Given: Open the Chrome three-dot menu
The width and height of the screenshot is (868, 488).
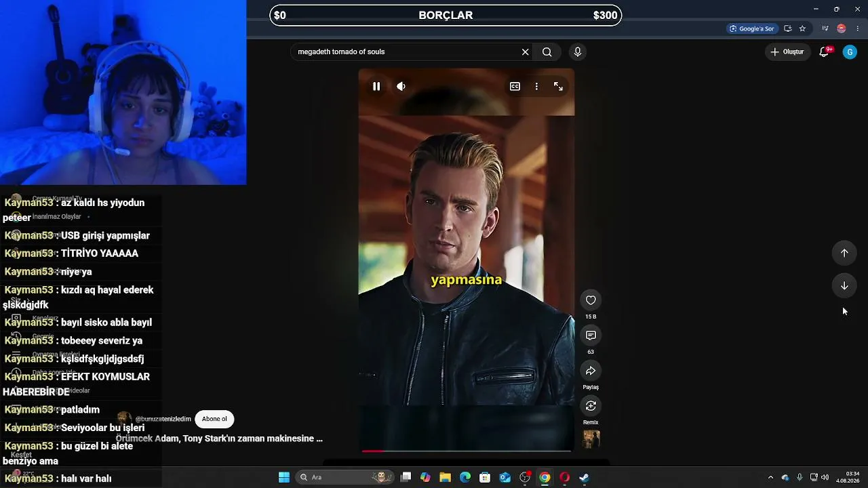Looking at the screenshot, I should pos(858,28).
